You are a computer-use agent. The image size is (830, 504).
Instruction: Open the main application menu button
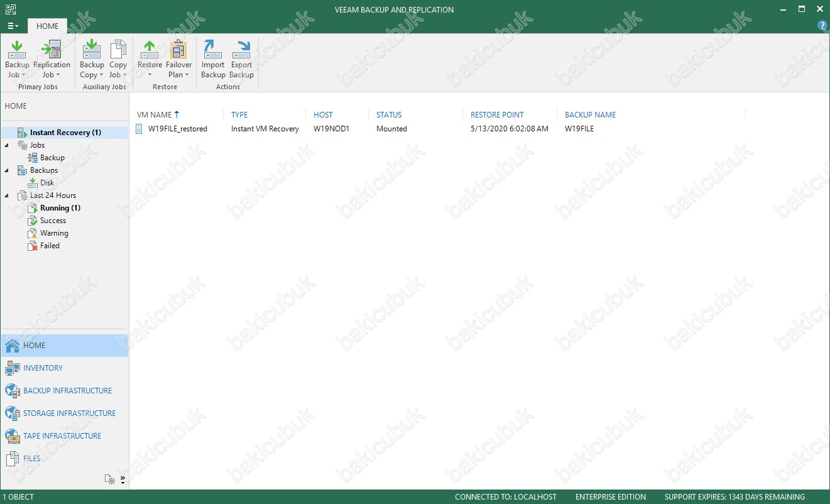(x=13, y=26)
